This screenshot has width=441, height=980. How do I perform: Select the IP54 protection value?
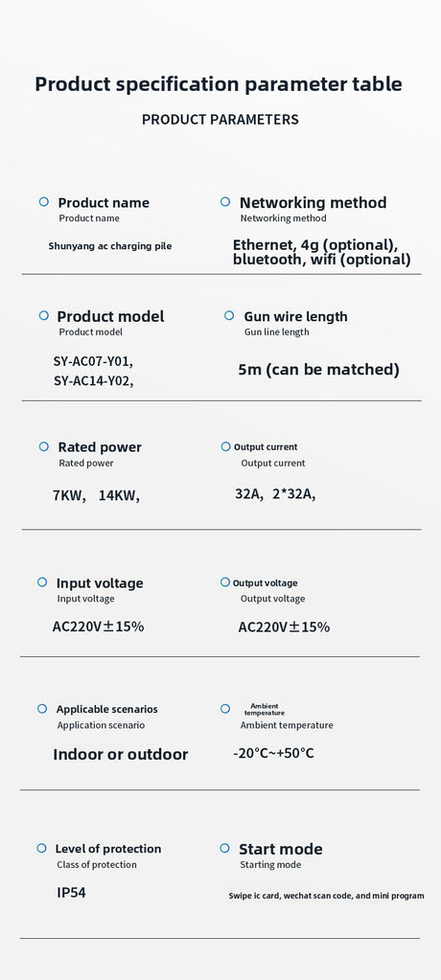(71, 893)
